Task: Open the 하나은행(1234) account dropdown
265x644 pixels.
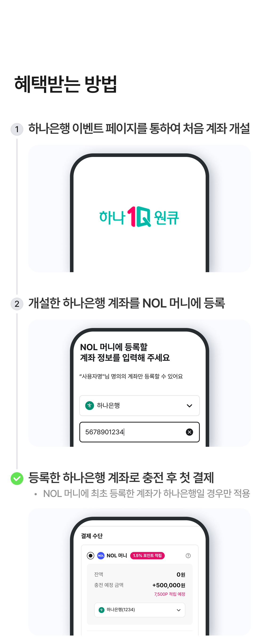Action: click(140, 610)
